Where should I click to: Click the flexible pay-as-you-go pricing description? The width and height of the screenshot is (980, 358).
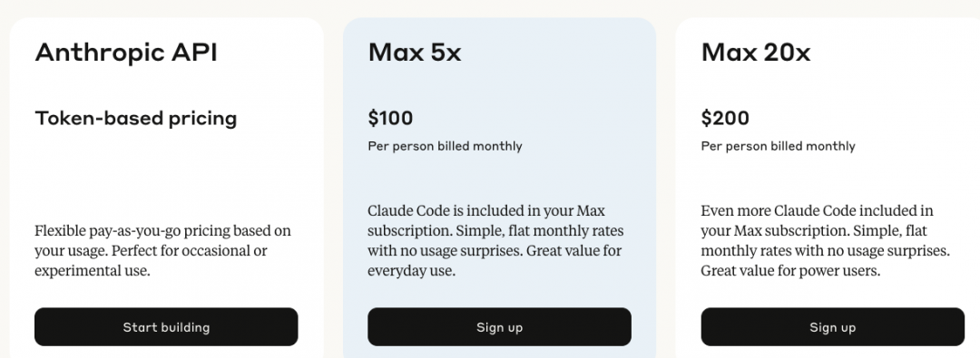[163, 251]
